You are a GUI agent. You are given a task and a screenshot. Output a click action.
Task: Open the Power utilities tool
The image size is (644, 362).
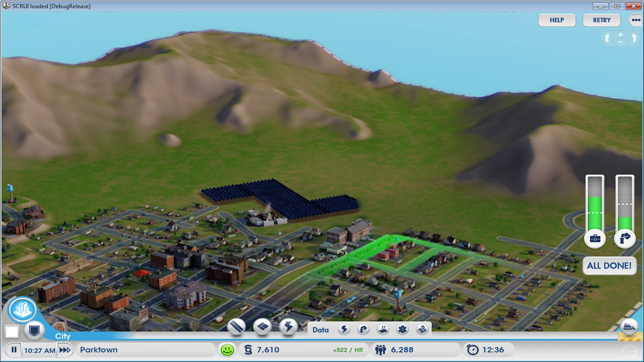coord(288,327)
